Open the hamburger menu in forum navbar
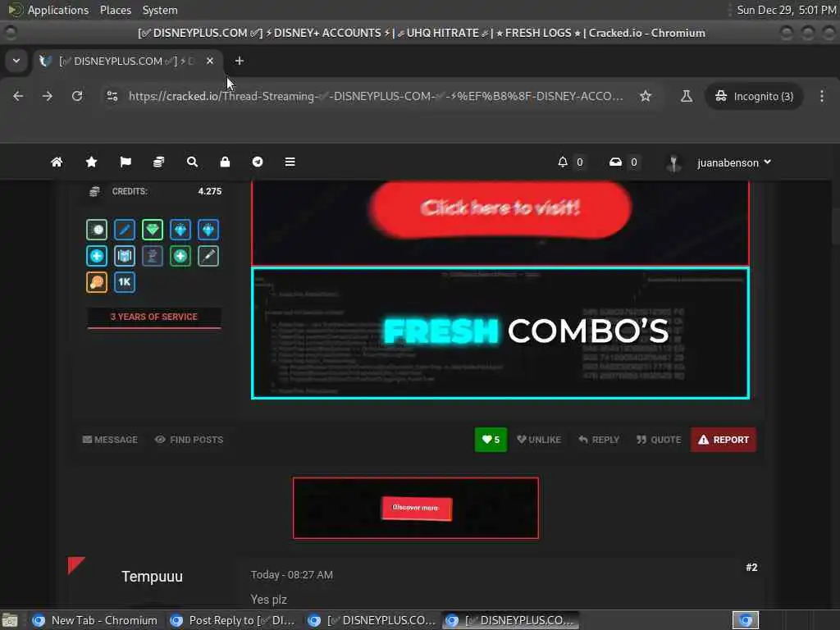This screenshot has width=840, height=630. pos(290,162)
